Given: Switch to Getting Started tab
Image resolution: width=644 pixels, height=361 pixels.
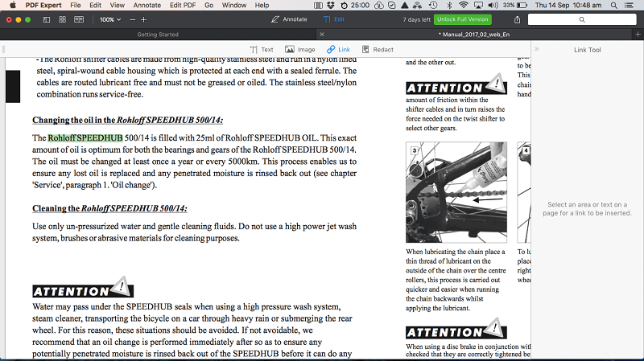Looking at the screenshot, I should (158, 35).
